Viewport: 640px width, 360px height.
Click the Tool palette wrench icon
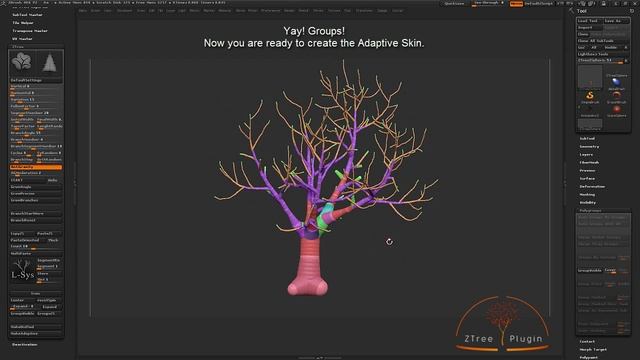pos(571,11)
